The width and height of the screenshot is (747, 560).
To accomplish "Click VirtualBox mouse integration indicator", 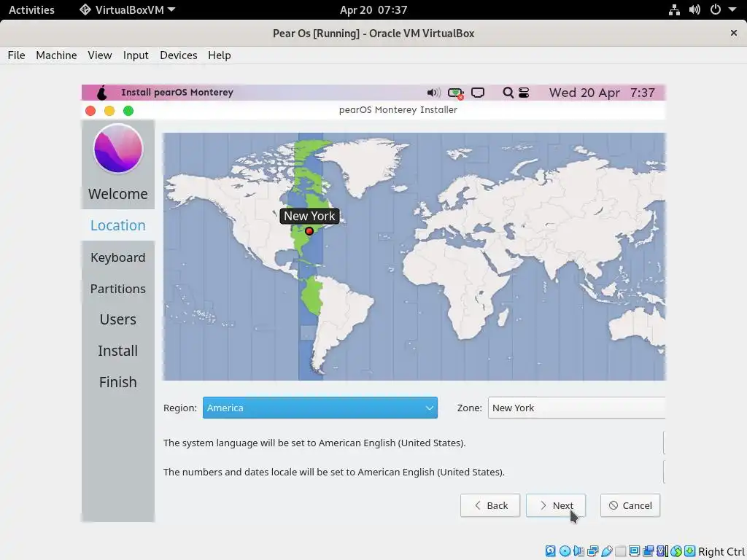I will (x=676, y=551).
